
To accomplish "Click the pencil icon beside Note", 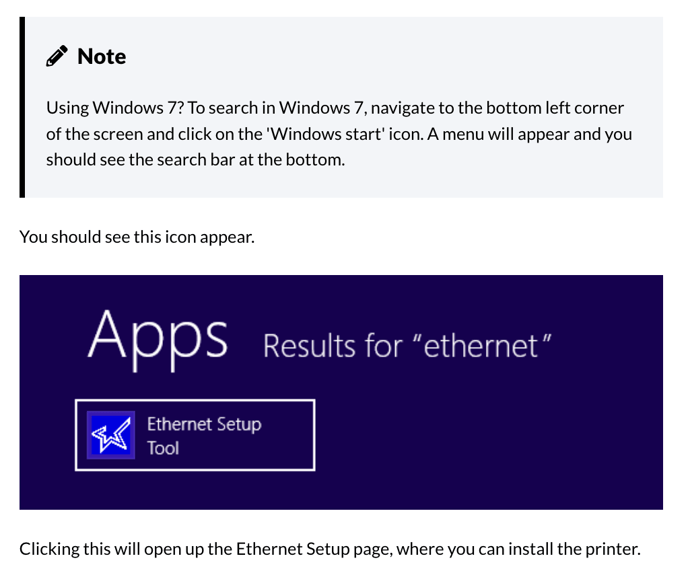I will 57,57.
